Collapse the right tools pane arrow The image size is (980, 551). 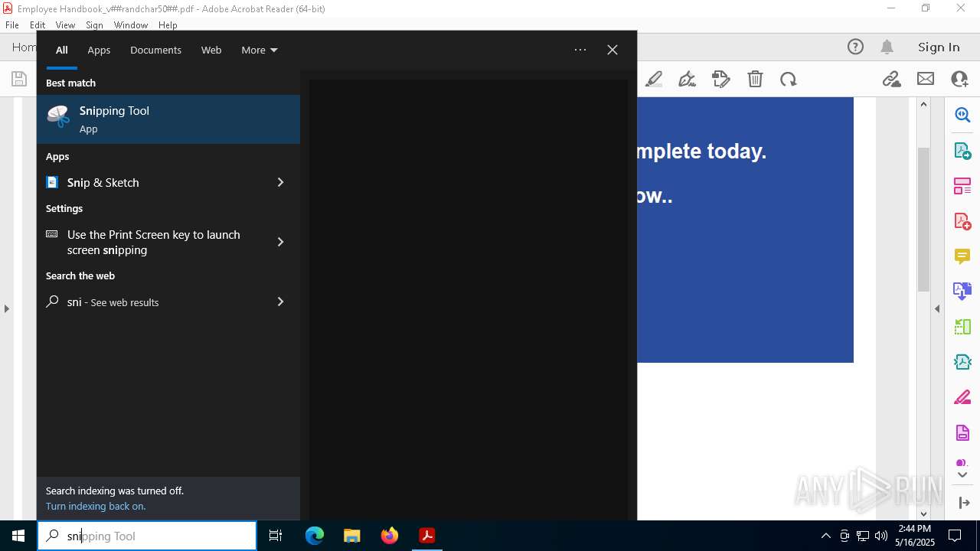pos(937,308)
